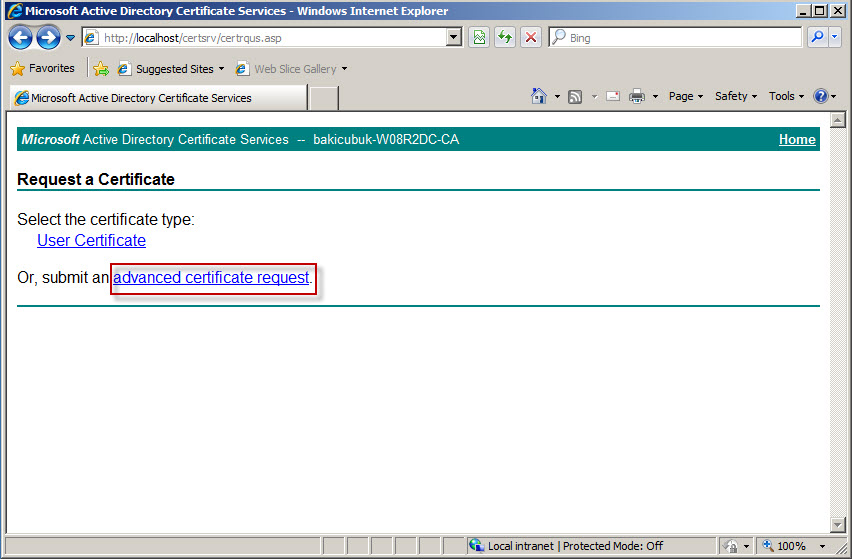Expand the zoom level dropdown arrow
The image size is (852, 559).
(x=822, y=546)
